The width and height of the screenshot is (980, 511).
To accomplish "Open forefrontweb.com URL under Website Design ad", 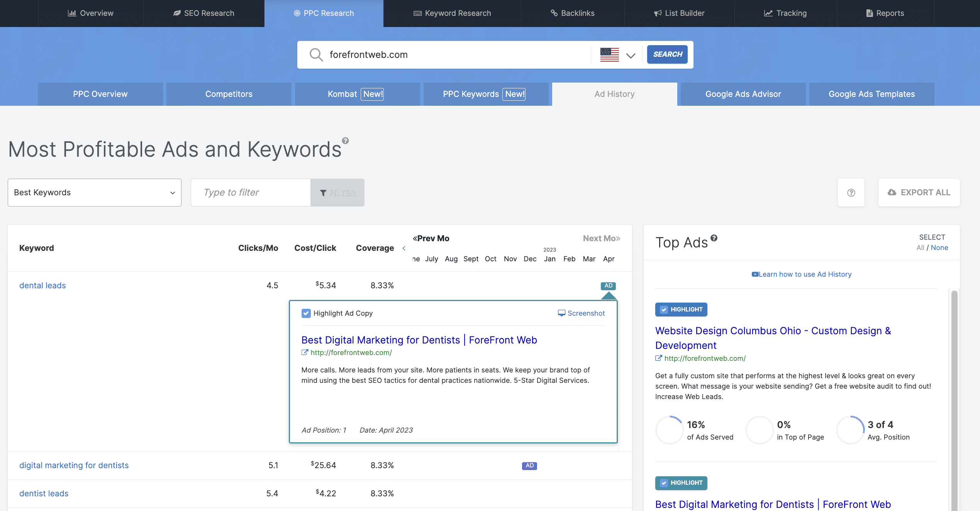I will 705,359.
